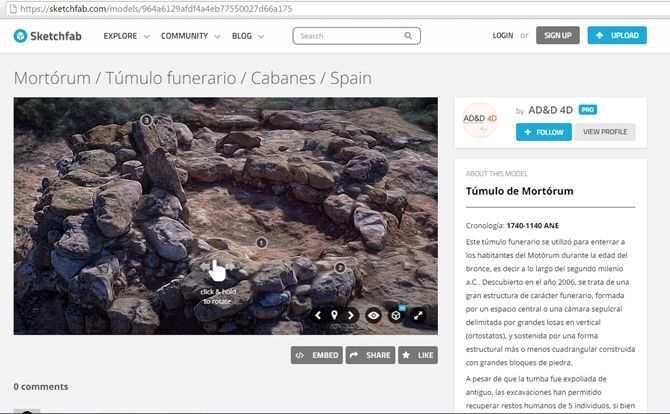Image resolution: width=670 pixels, height=414 pixels.
Task: Follow the AD&D 4D author
Action: click(x=544, y=132)
